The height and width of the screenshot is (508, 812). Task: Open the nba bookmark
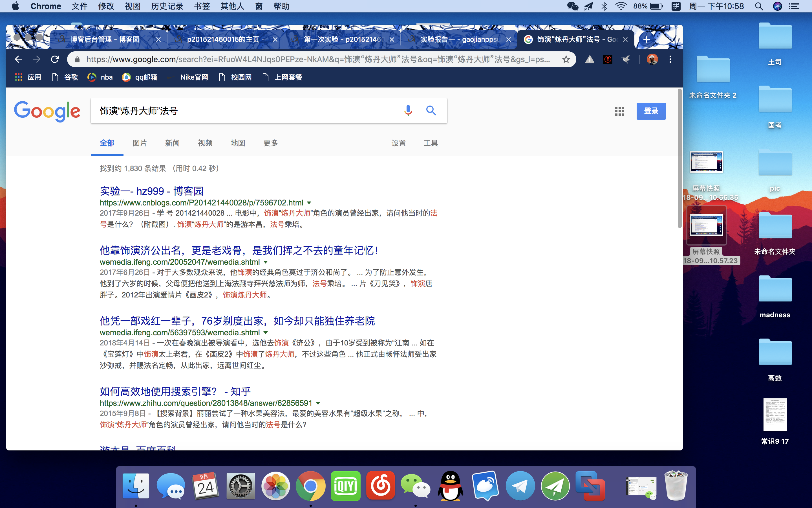(100, 77)
